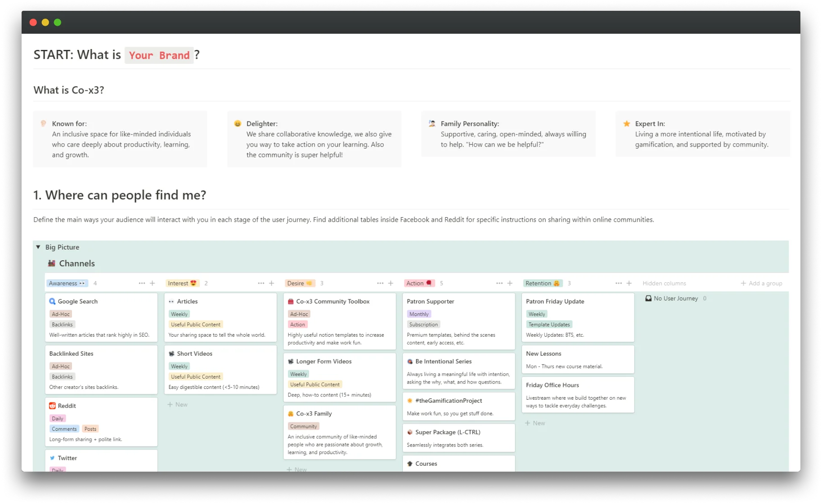Open the Friday Office Hours card
Screen dimensions: 822x504
[578, 394]
